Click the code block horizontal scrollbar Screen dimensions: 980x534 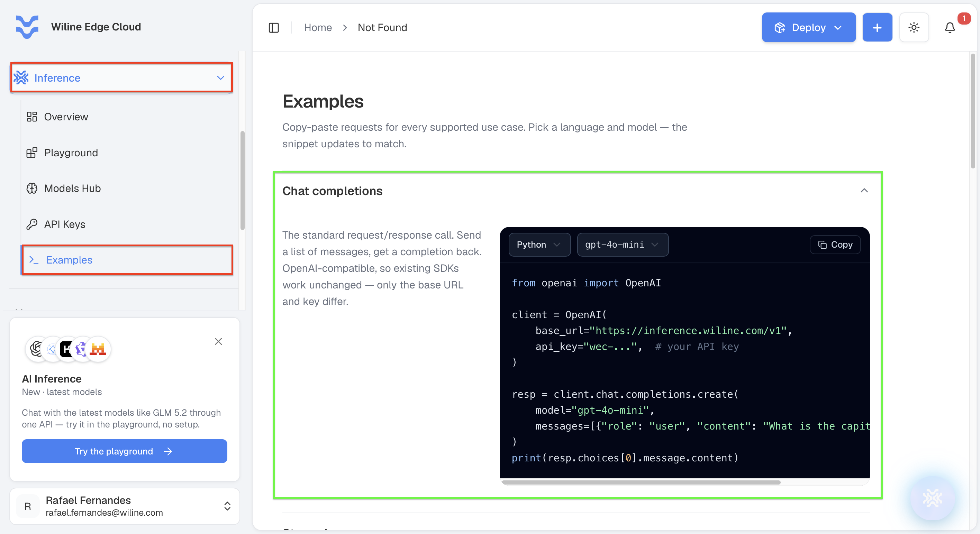(x=641, y=482)
